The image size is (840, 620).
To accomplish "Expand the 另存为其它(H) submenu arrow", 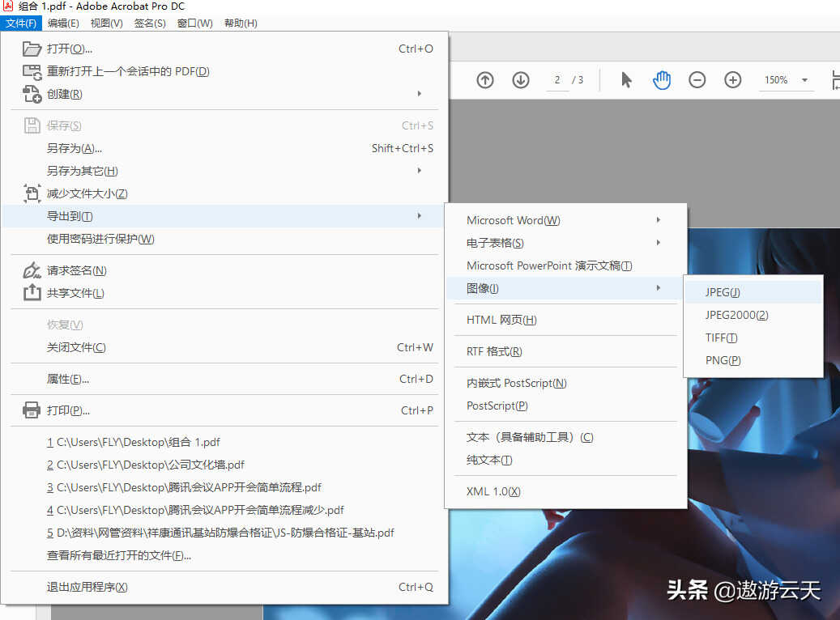I will click(420, 170).
